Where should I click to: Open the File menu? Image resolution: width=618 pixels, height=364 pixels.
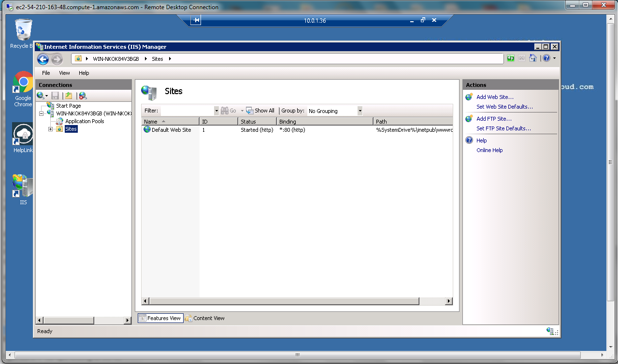click(46, 73)
